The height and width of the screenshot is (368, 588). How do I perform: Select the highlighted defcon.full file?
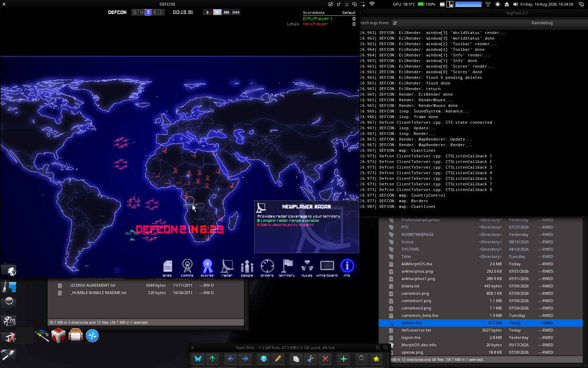tap(481, 323)
